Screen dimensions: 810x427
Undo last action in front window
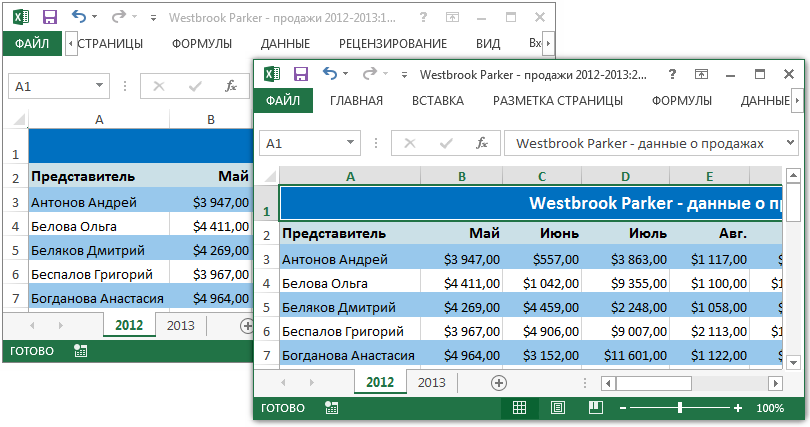point(330,73)
